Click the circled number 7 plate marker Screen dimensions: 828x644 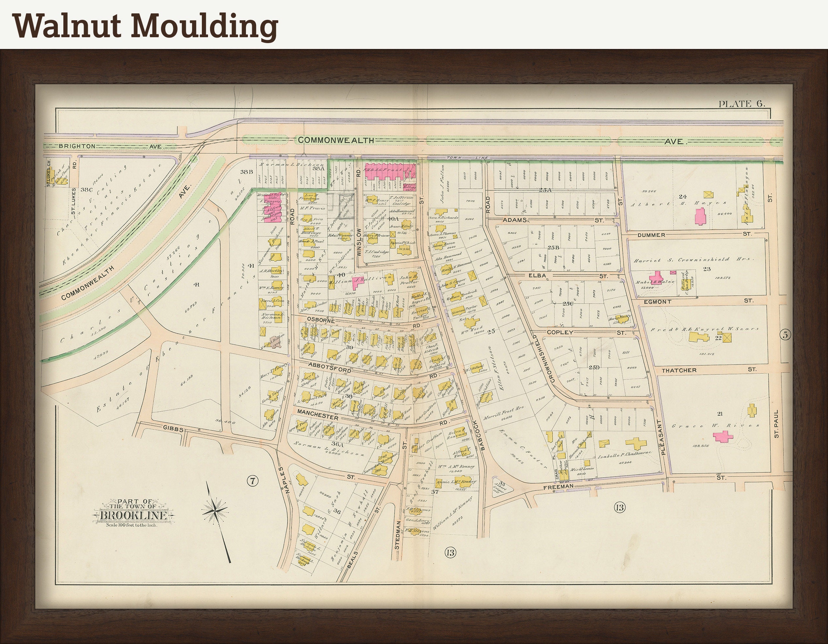tap(252, 481)
